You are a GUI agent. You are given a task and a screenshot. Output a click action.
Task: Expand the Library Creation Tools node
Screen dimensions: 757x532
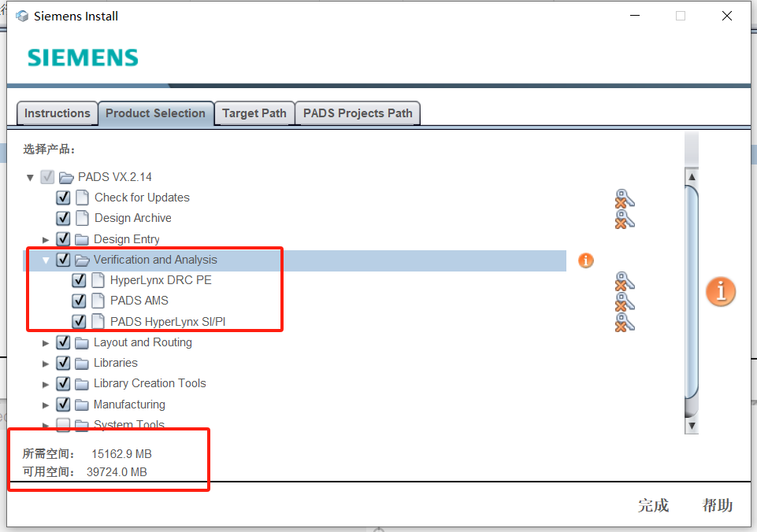[46, 384]
